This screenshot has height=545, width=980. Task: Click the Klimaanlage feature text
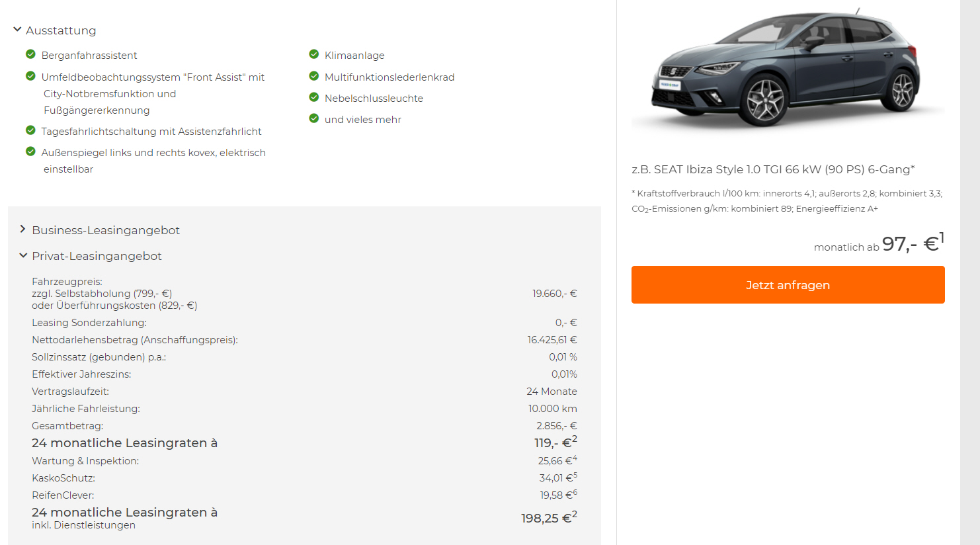pyautogui.click(x=354, y=56)
